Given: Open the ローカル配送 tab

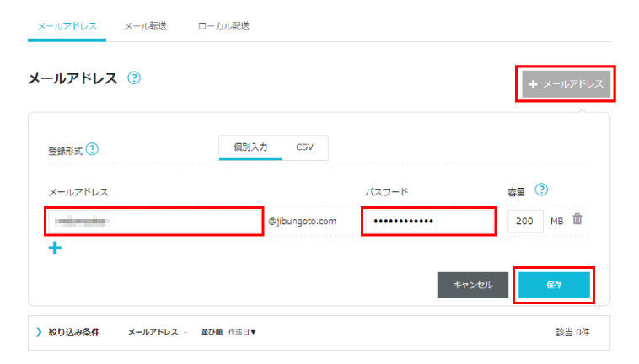Looking at the screenshot, I should pyautogui.click(x=223, y=26).
